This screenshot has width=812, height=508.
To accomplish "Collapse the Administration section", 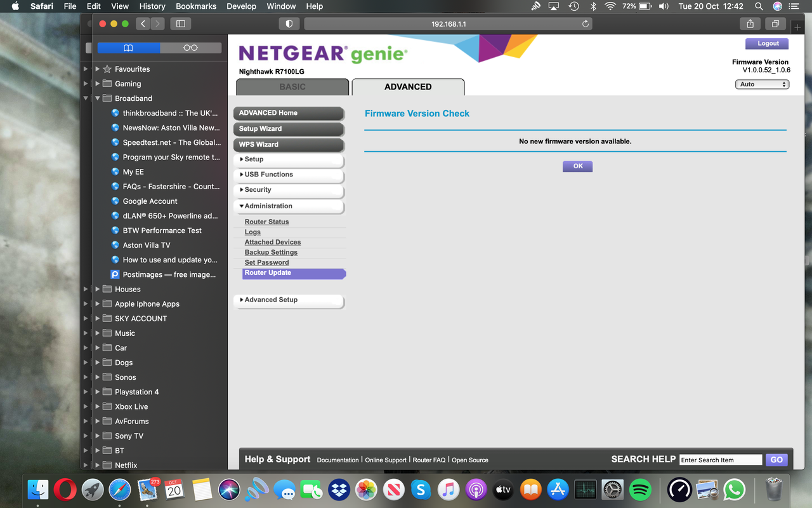I will click(289, 206).
